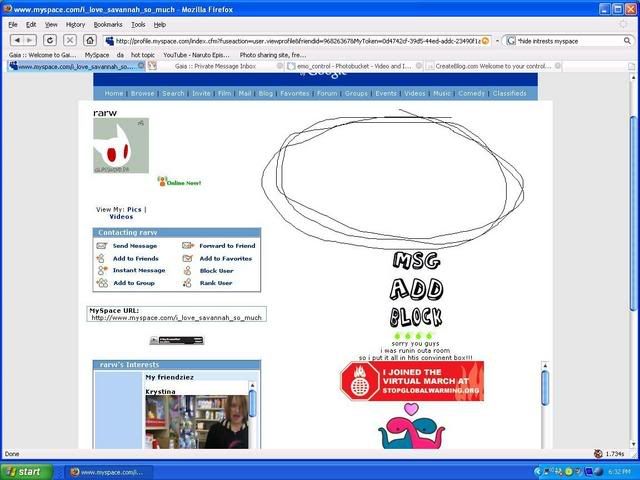640x480 pixels.
Task: Open the Help menu
Action: pyautogui.click(x=160, y=24)
